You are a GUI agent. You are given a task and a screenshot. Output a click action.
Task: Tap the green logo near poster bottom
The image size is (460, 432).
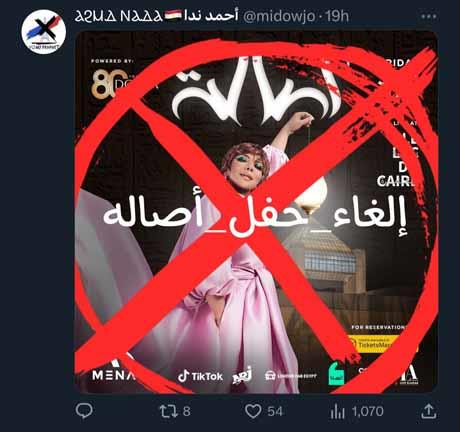336,374
